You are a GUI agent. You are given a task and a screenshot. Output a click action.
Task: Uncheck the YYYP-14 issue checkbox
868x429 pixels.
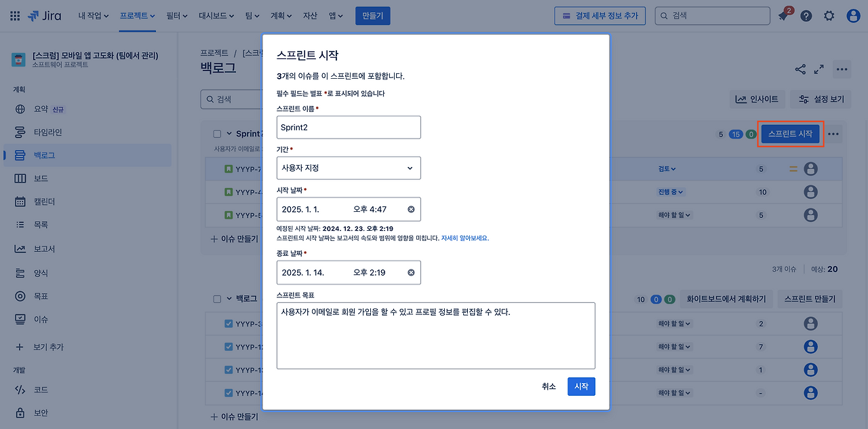pyautogui.click(x=228, y=392)
